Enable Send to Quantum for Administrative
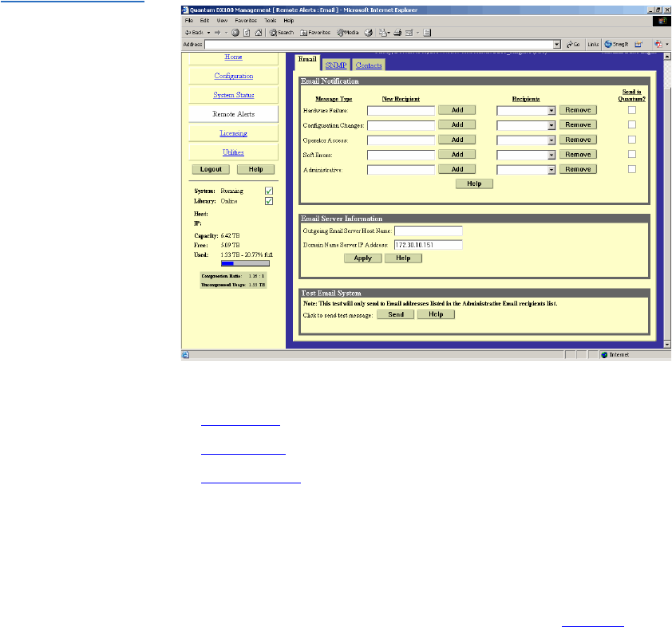Viewport: 672px width, 627px height. pyautogui.click(x=632, y=169)
